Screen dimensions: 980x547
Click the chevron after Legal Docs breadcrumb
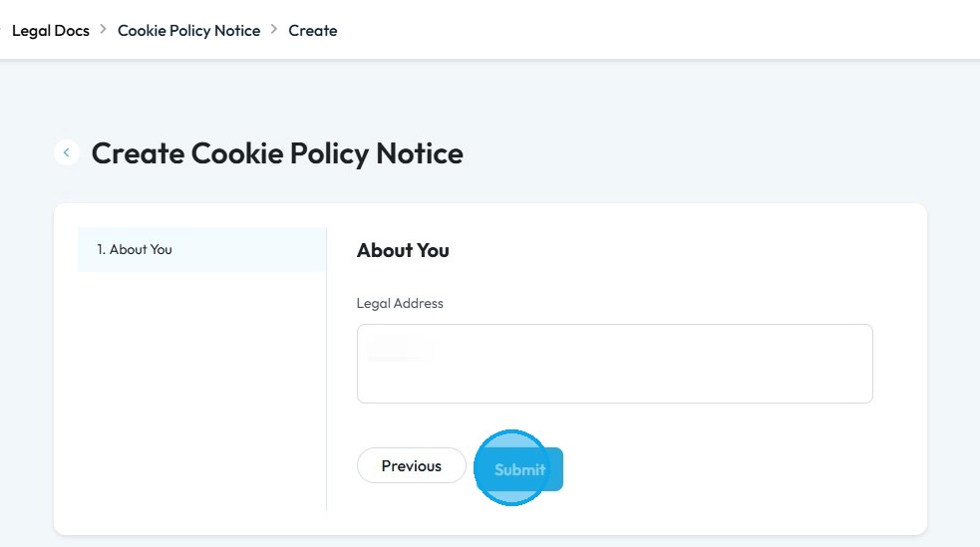click(104, 30)
